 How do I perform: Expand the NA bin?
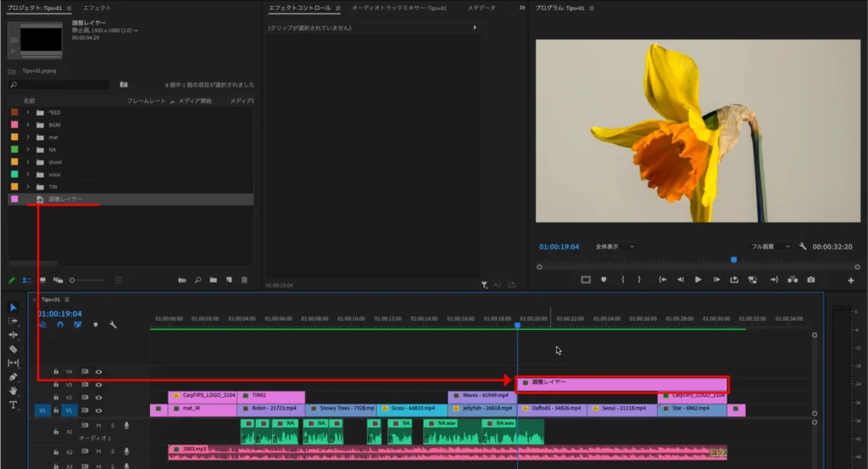(x=28, y=149)
